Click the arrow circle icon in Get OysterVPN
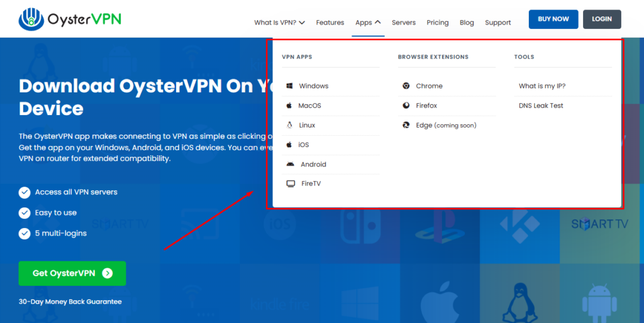Screen dimensions: 644x323 (x=107, y=273)
